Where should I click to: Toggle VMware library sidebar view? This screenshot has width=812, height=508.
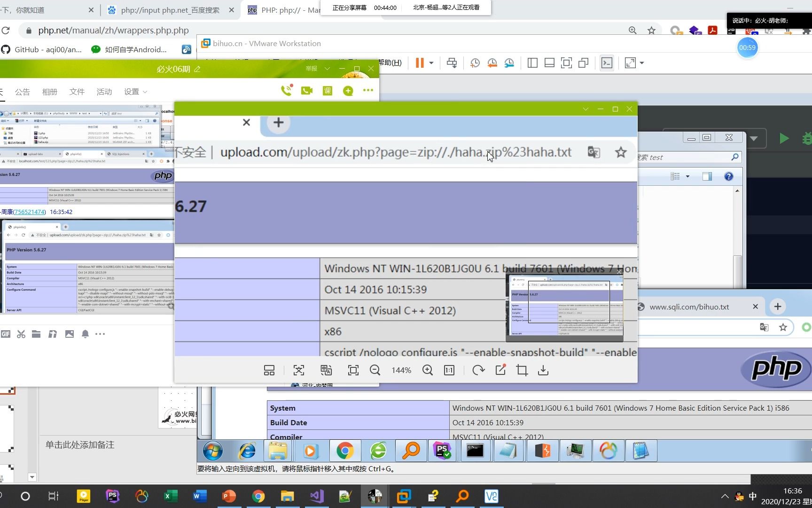pos(532,63)
